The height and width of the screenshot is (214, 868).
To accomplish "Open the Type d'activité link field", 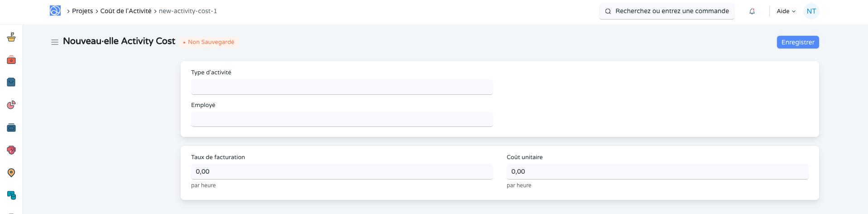I will click(342, 87).
